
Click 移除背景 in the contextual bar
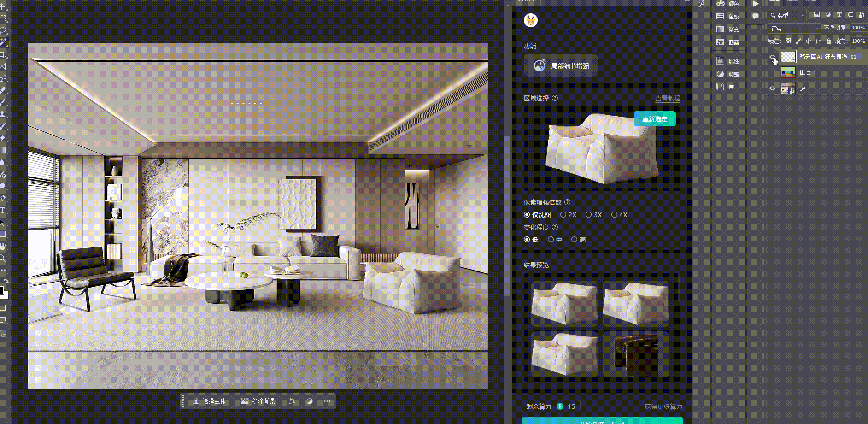click(x=258, y=401)
